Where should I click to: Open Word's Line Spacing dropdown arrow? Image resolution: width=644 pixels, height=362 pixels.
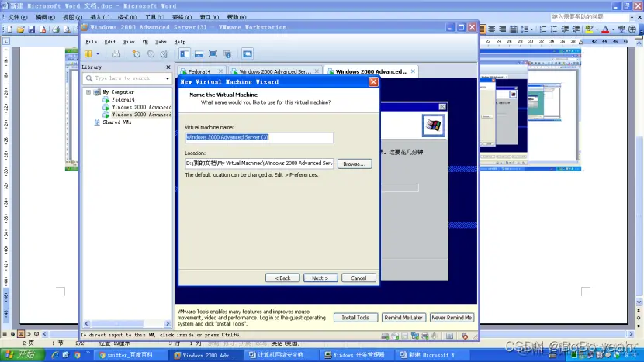click(x=531, y=29)
